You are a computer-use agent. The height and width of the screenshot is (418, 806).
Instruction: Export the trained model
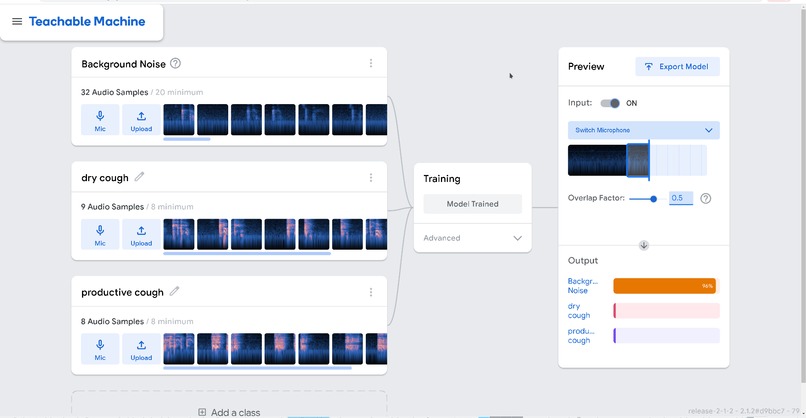pyautogui.click(x=677, y=67)
